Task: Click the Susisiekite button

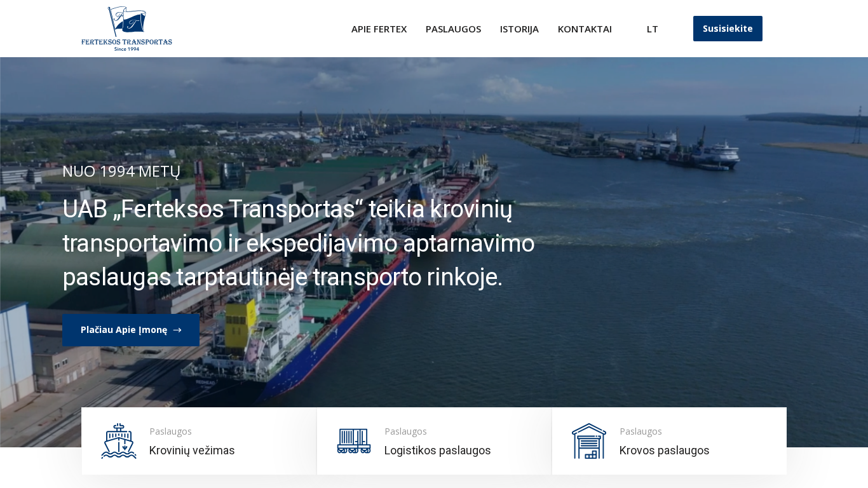Action: pos(728,29)
